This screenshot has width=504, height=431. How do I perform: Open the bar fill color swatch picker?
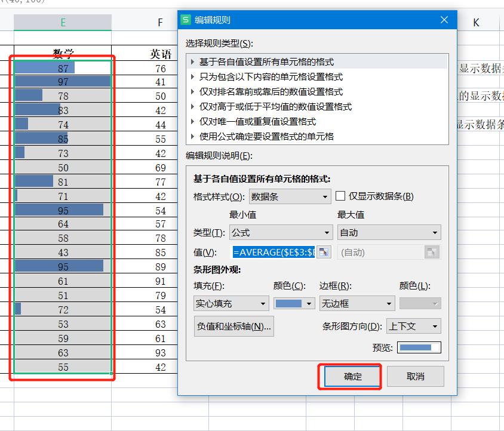[x=293, y=303]
